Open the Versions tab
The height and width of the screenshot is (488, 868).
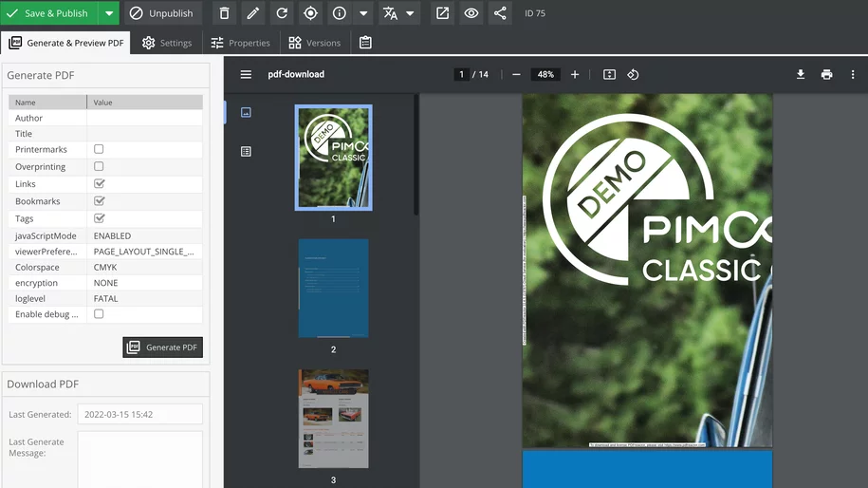(315, 43)
